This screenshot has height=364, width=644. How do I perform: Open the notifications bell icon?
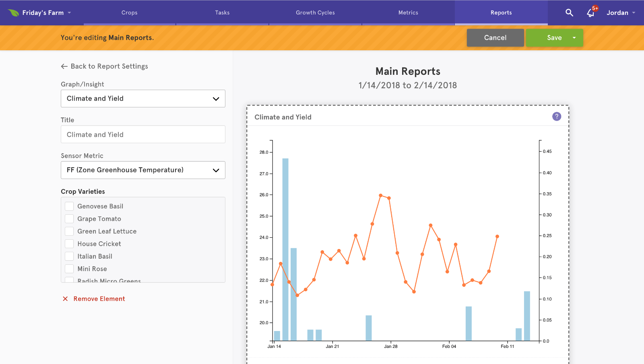[590, 13]
